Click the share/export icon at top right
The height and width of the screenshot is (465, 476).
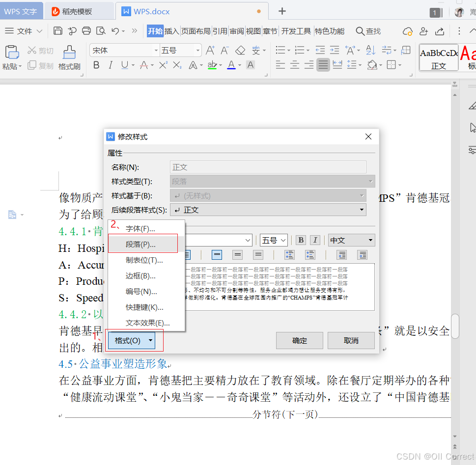pyautogui.click(x=440, y=31)
